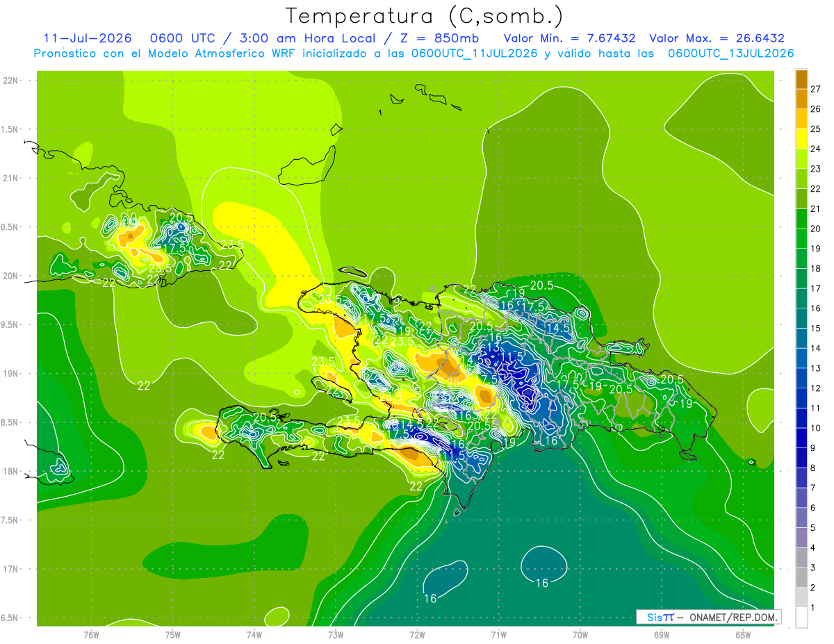Click the '0600UTC_13JUL2026' valid-until timestamp
This screenshot has width=834, height=644.
coord(731,53)
